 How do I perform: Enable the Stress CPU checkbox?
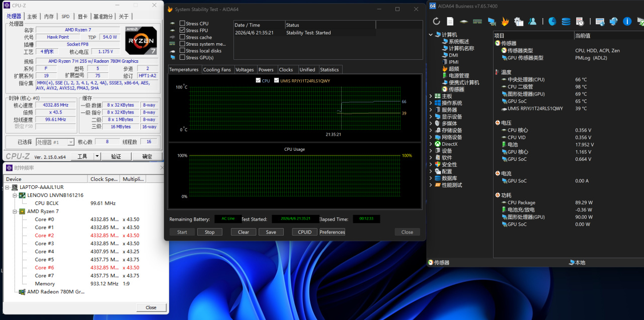click(x=183, y=24)
